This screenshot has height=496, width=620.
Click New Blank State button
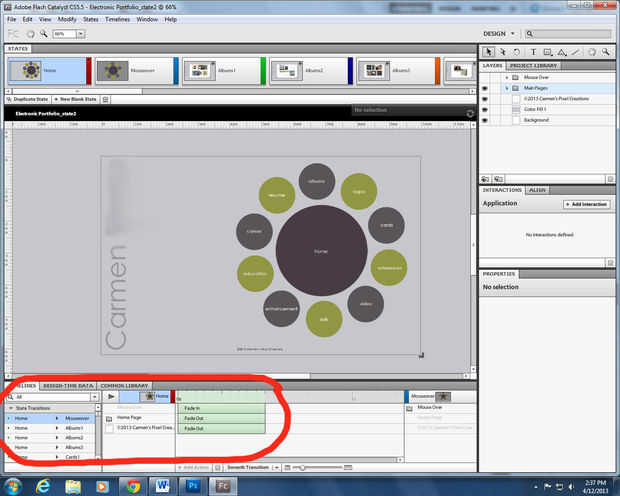pyautogui.click(x=76, y=99)
